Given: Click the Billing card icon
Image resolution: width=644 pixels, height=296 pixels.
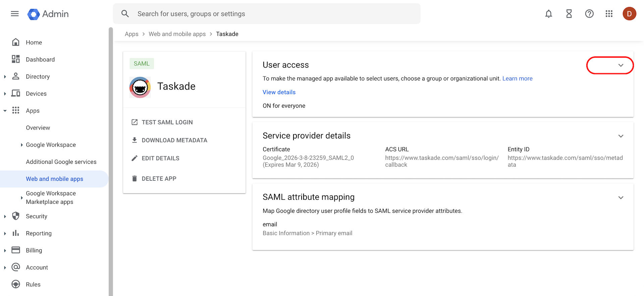Looking at the screenshot, I should (16, 250).
